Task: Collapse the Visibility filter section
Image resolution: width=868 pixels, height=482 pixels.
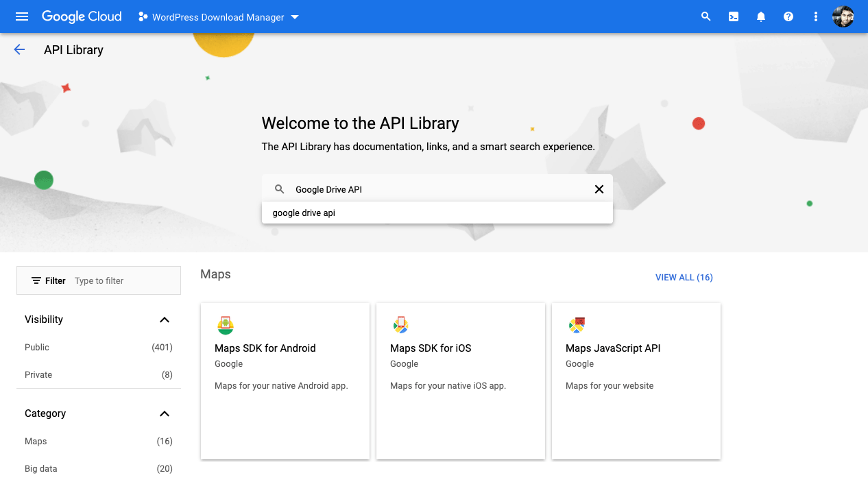Action: pos(164,320)
